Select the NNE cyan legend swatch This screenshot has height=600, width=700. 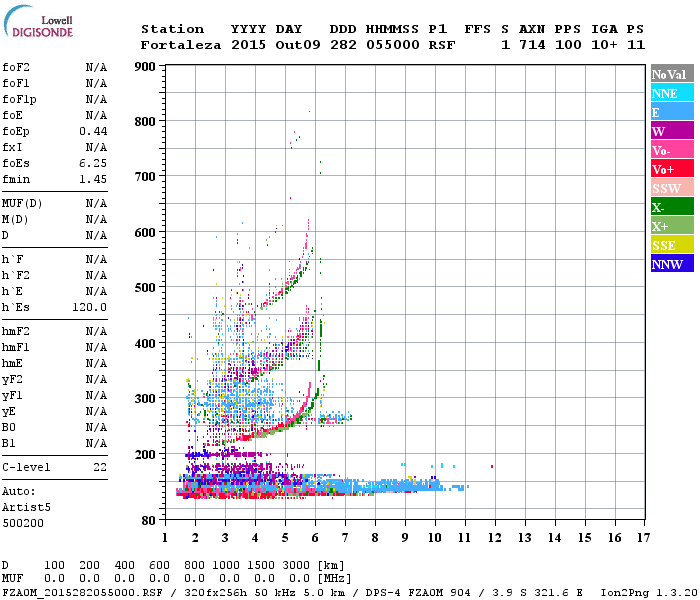click(672, 93)
